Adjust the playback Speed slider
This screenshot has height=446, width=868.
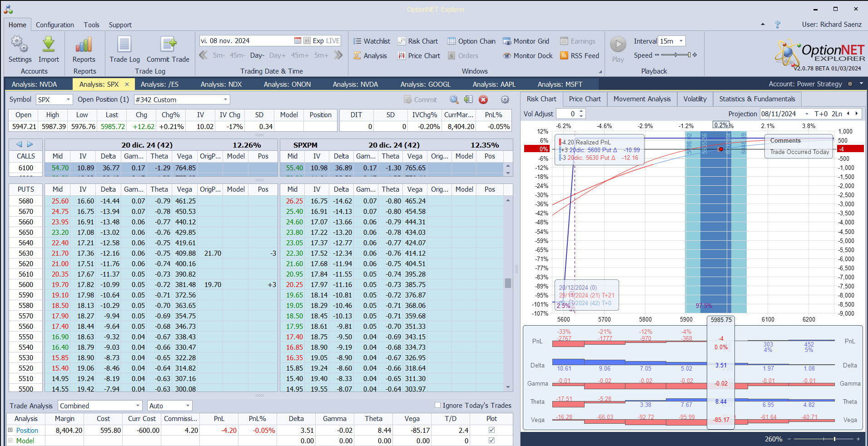point(676,55)
